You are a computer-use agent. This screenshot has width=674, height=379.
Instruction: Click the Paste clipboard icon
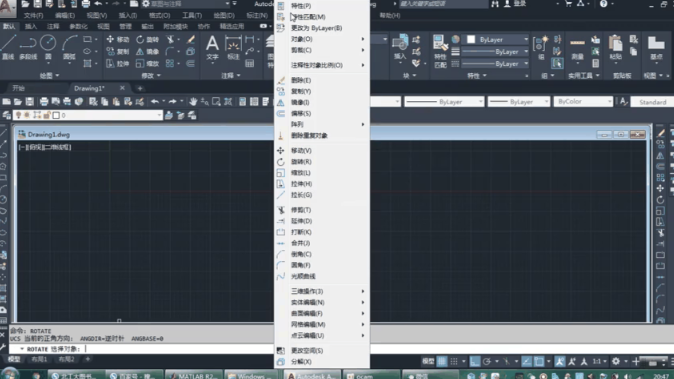[x=616, y=47]
